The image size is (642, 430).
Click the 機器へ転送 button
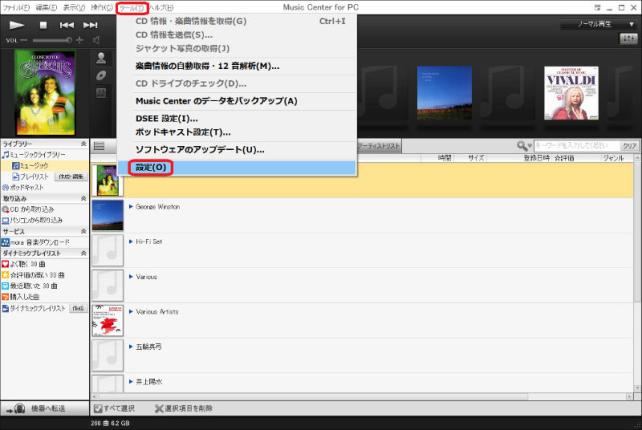click(44, 408)
